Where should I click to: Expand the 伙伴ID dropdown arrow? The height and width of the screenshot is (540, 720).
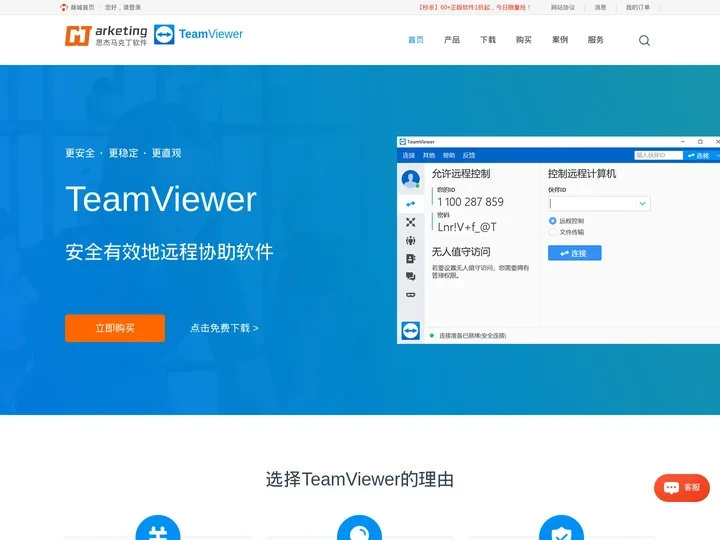[642, 203]
